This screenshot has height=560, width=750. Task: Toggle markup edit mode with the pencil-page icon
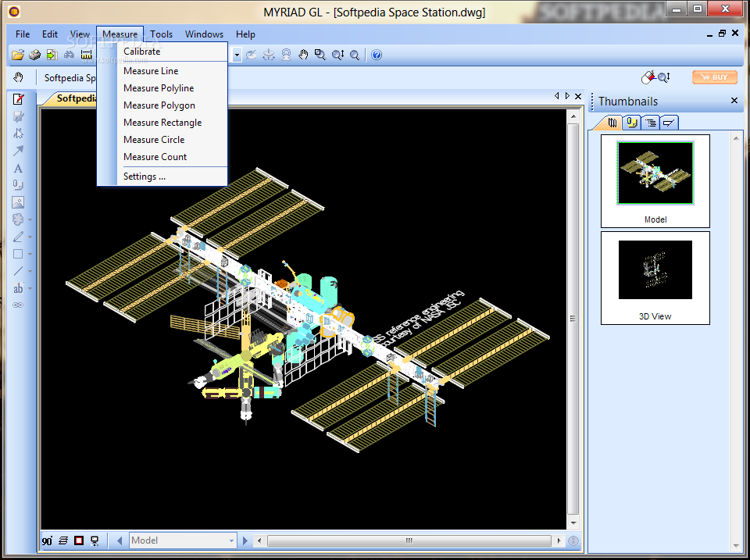pos(18,99)
